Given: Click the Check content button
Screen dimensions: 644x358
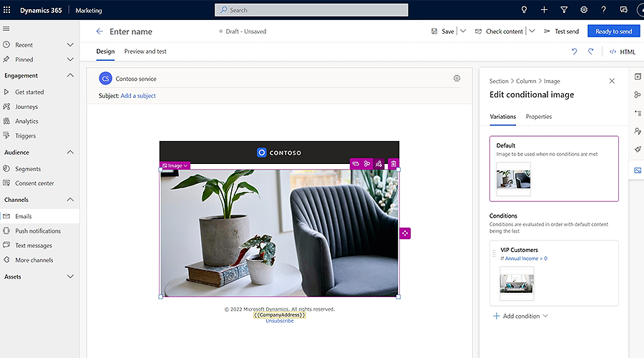Looking at the screenshot, I should pyautogui.click(x=499, y=32).
